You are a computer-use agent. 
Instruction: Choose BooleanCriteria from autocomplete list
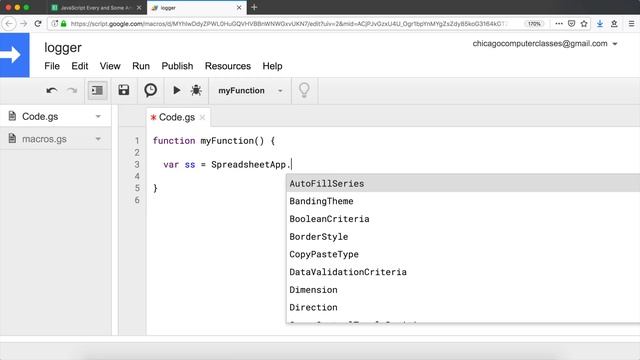463,219
